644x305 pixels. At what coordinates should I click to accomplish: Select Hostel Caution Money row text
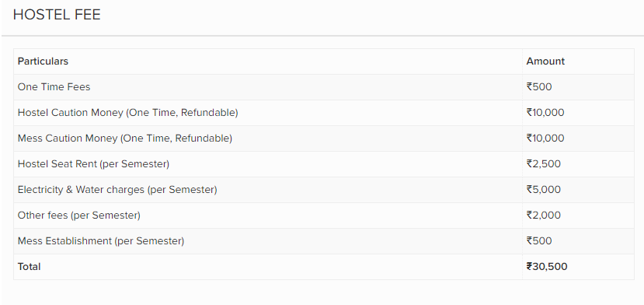[x=127, y=112]
